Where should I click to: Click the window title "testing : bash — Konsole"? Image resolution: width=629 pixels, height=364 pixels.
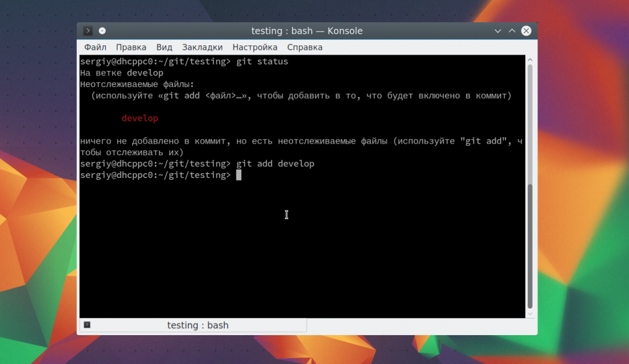(307, 31)
